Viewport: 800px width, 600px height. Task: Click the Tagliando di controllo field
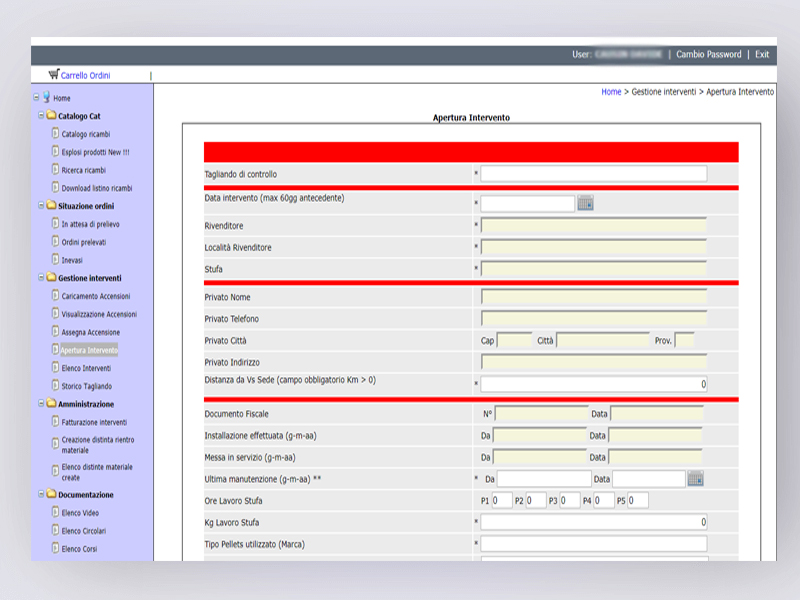point(593,174)
